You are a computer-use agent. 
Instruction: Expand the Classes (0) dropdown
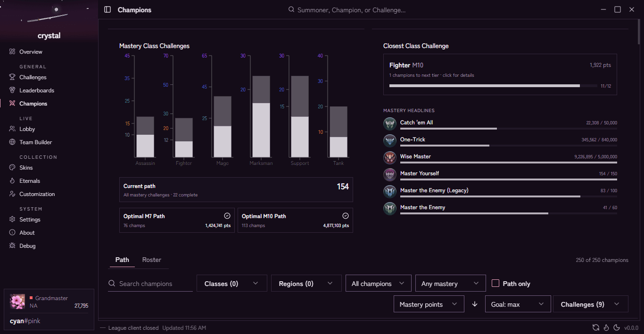pos(232,284)
